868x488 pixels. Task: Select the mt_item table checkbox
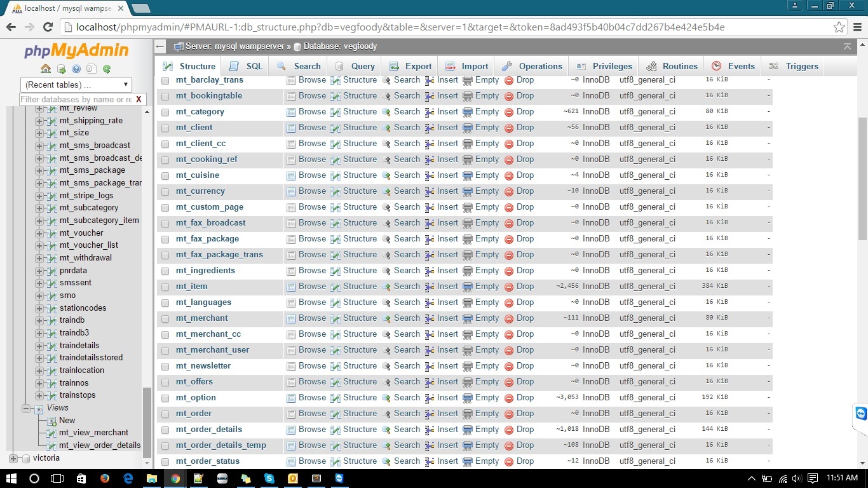(x=165, y=287)
